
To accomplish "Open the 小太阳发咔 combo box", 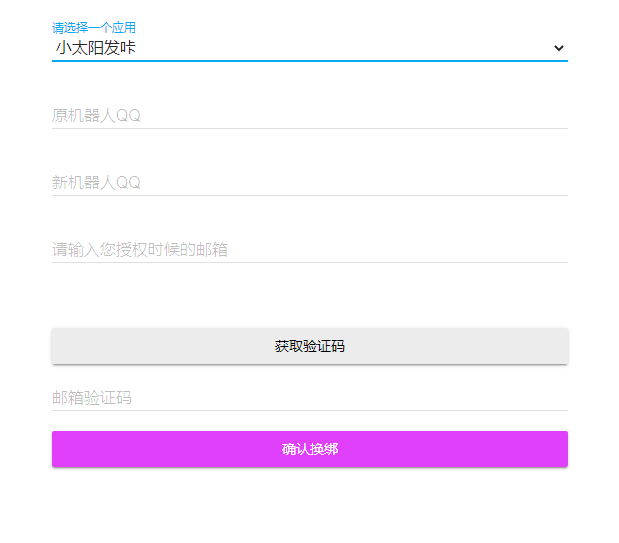I will pos(309,47).
